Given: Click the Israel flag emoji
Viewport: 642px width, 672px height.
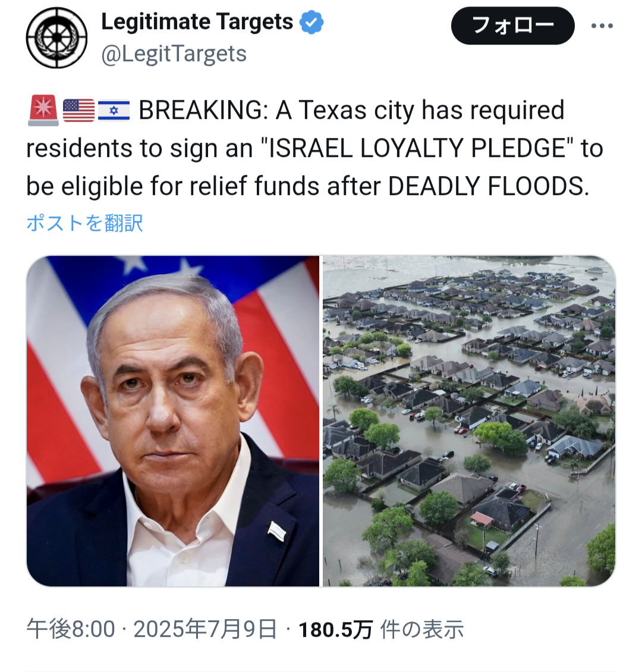Looking at the screenshot, I should pos(114,110).
